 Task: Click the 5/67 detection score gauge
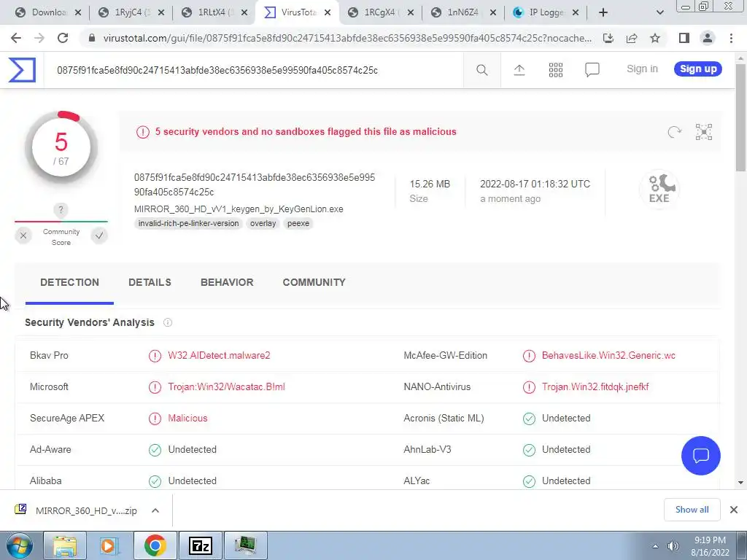click(x=61, y=147)
